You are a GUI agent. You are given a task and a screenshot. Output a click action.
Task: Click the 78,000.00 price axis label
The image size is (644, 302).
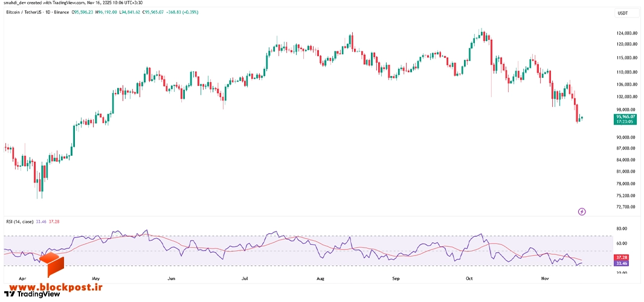coord(626,184)
